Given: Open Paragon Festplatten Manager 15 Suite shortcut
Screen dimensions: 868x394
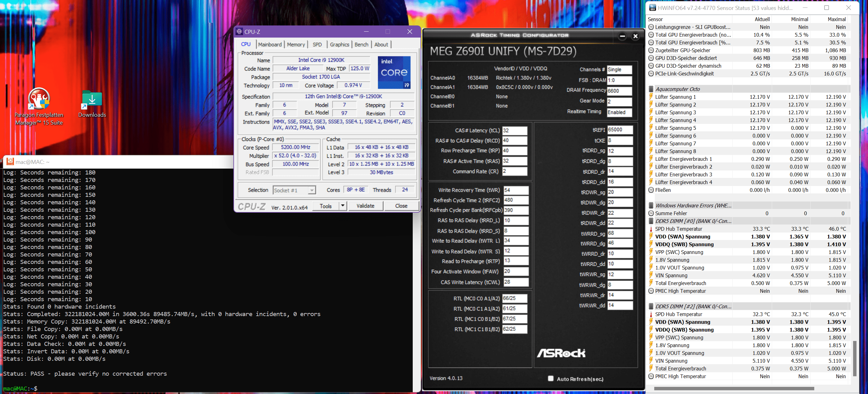Looking at the screenshot, I should click(39, 106).
